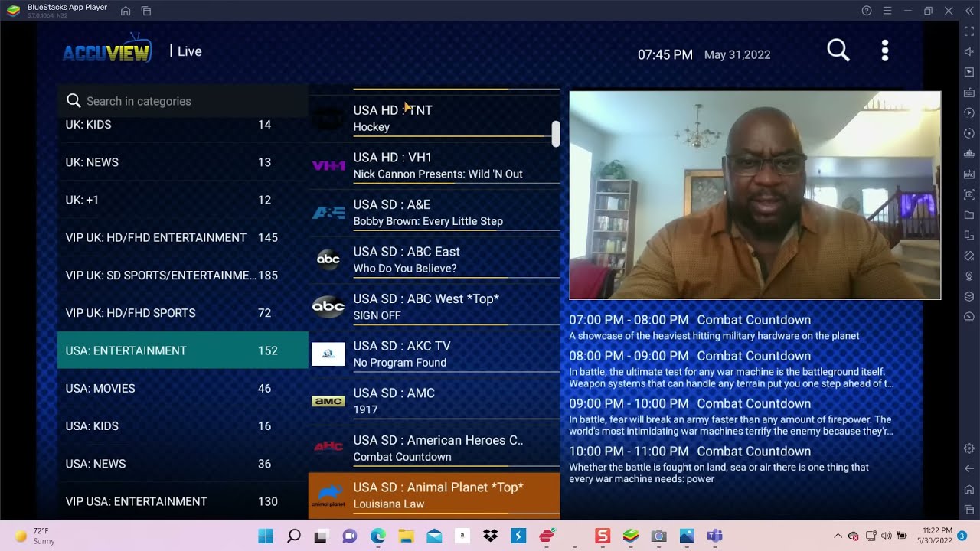Open USA SD : Animal Planet *Top* channel

pos(434,495)
